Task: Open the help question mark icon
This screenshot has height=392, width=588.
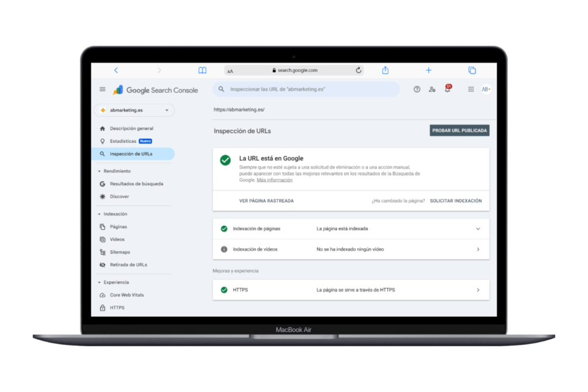Action: [x=417, y=89]
